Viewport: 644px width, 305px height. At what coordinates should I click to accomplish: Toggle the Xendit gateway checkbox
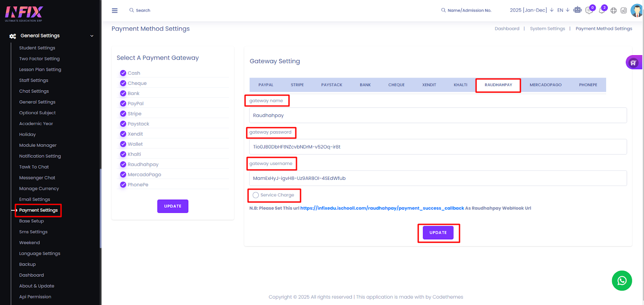[123, 134]
